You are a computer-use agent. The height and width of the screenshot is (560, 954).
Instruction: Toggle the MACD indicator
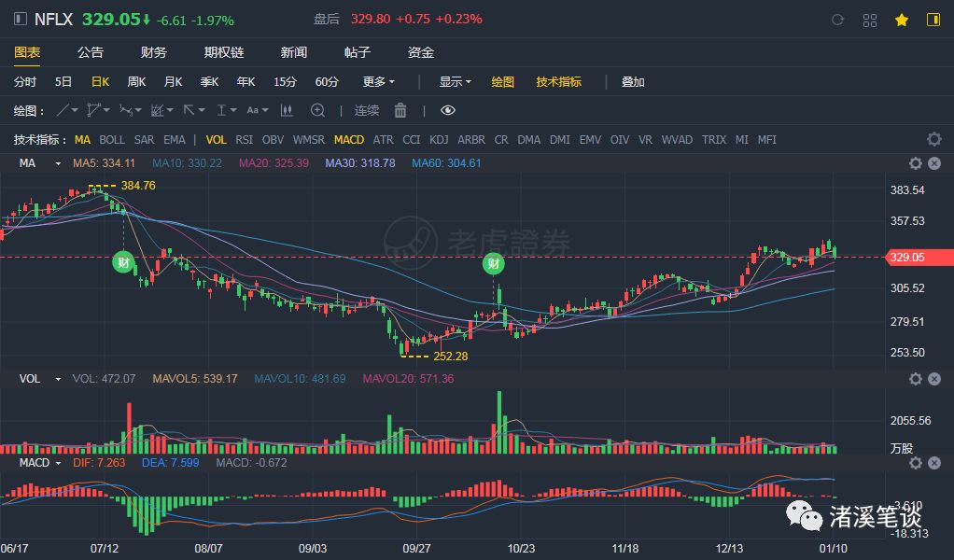(x=348, y=140)
